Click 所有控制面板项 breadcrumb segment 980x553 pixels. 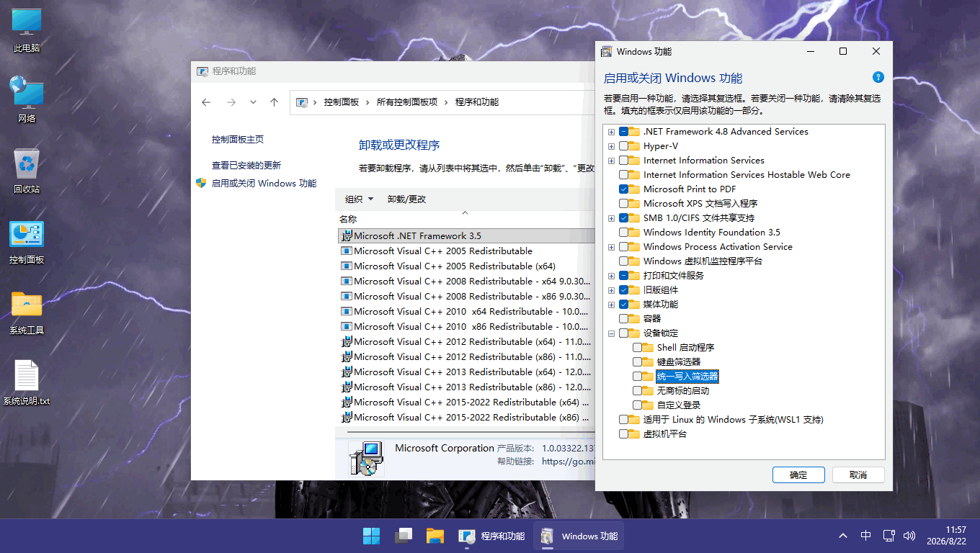(x=407, y=102)
